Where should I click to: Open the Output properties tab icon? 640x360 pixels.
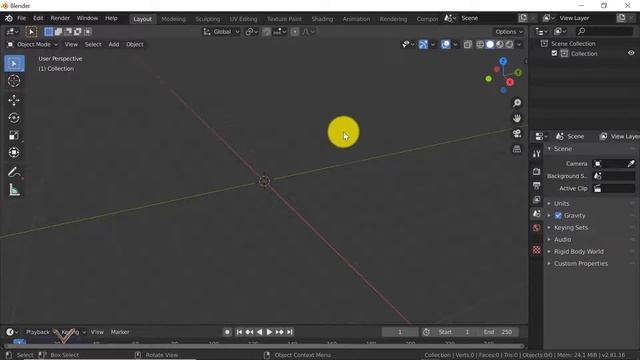(536, 186)
